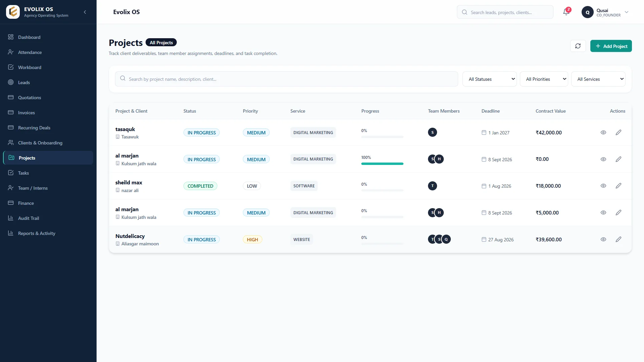
Task: Click the client icon next to Tasawuk
Action: [117, 137]
